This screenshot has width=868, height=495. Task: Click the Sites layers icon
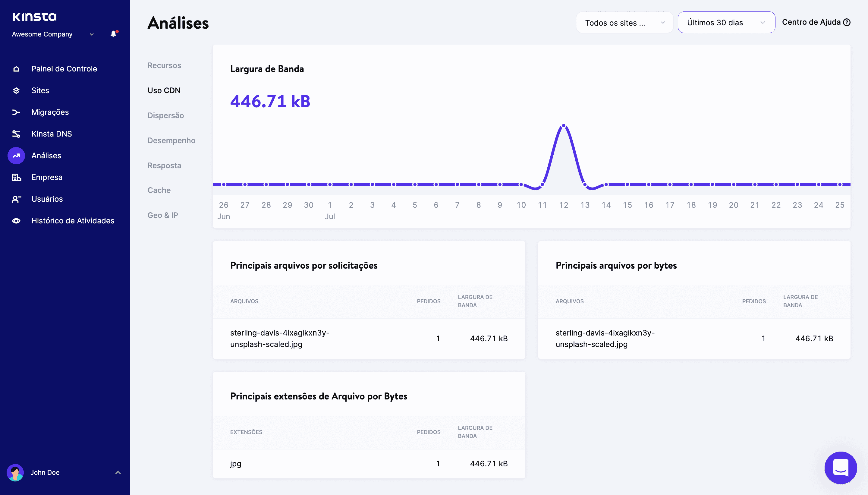(16, 91)
